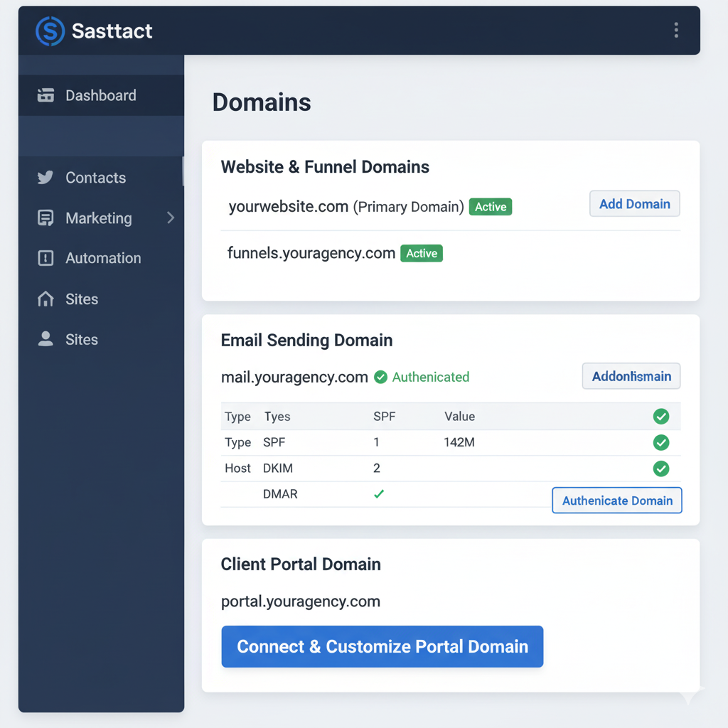Click the Automation alert-box icon
The width and height of the screenshot is (728, 728).
coord(45,258)
